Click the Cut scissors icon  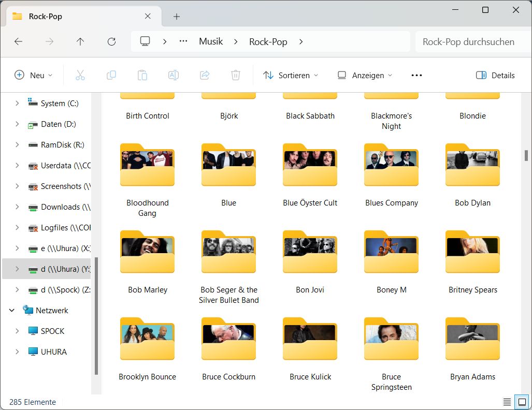pos(80,75)
